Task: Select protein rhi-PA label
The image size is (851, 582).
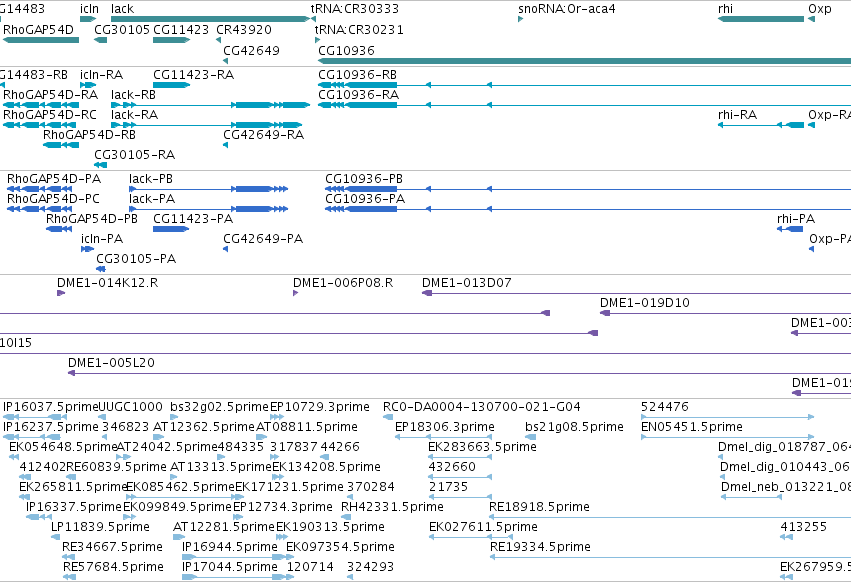Action: tap(796, 219)
